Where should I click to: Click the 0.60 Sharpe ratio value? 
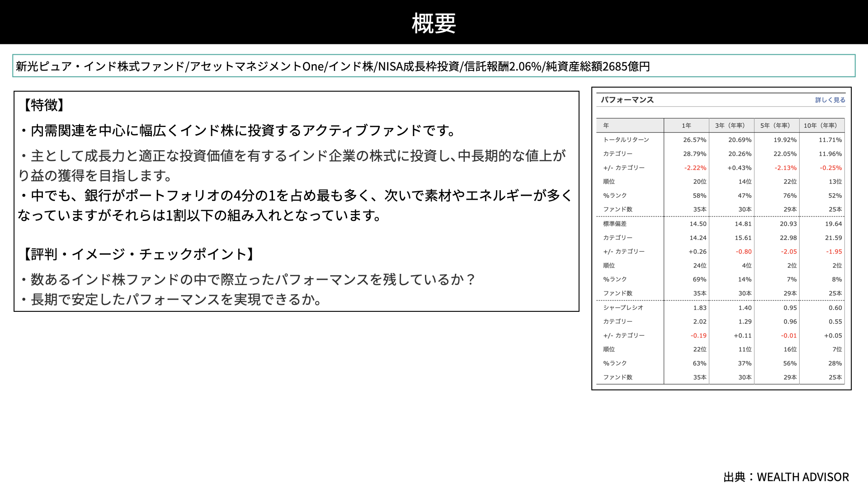pos(835,308)
